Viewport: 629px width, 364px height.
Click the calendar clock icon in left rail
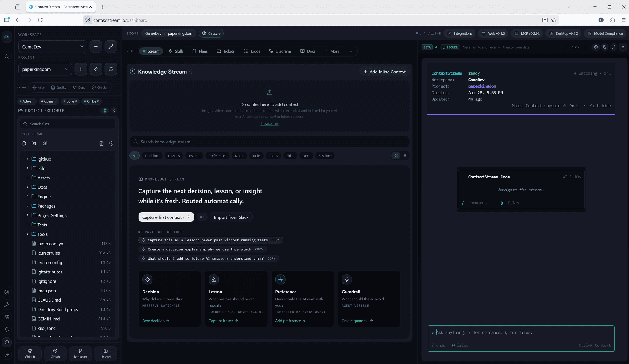tap(7, 317)
